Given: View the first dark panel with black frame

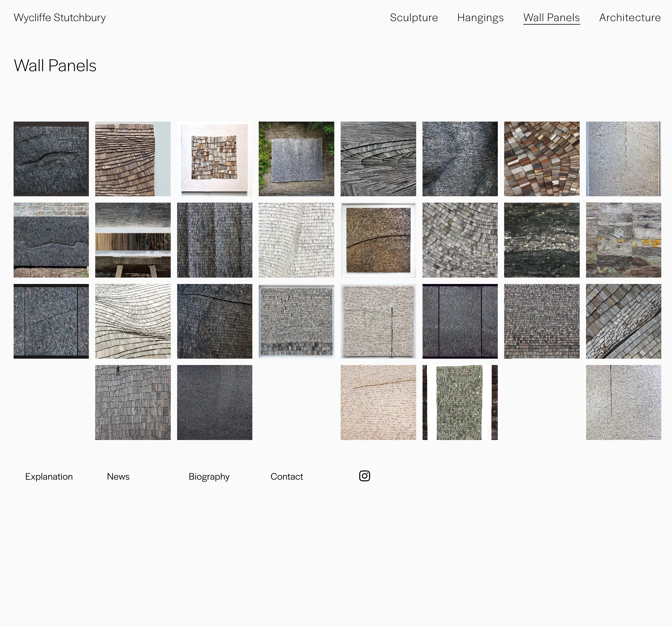Looking at the screenshot, I should point(51,159).
